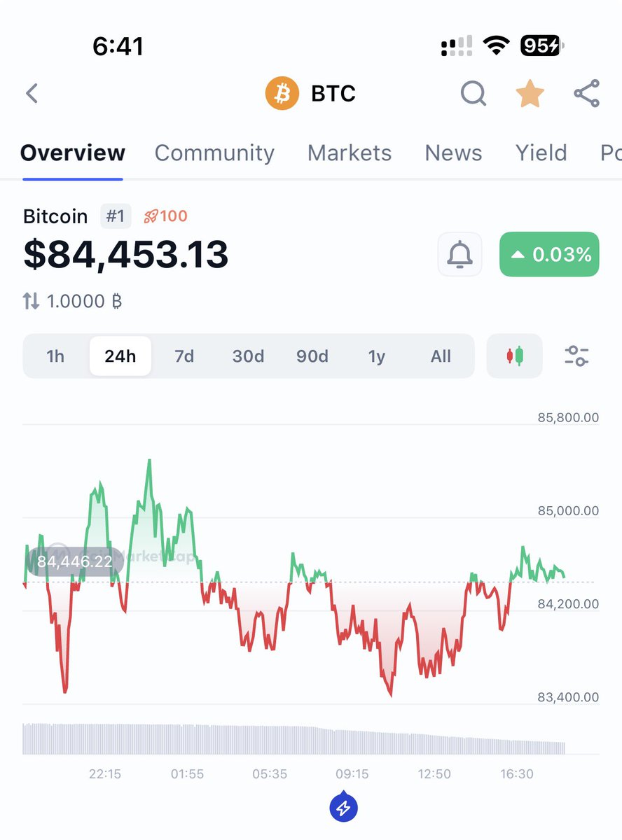Tap the 05:35 time label
The image size is (622, 840).
click(270, 773)
